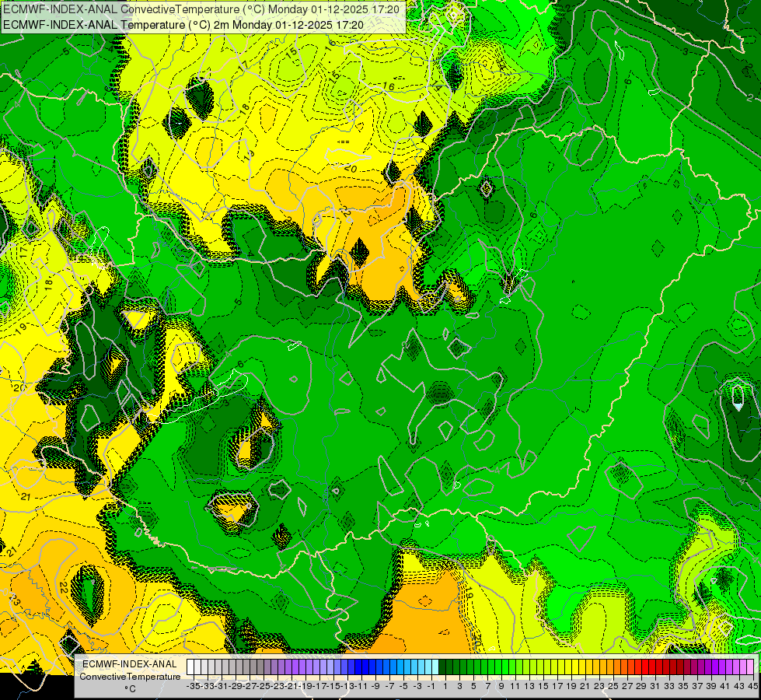Image resolution: width=761 pixels, height=700 pixels.
Task: Click the pink last swatch of the legend scale
Action: tap(750, 667)
